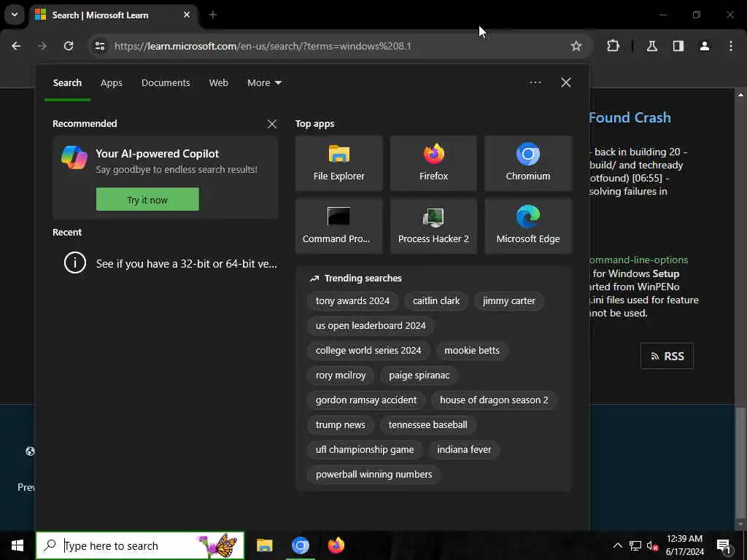The width and height of the screenshot is (747, 560).
Task: Close the Search | Microsoft Learn tab
Action: coord(187,15)
